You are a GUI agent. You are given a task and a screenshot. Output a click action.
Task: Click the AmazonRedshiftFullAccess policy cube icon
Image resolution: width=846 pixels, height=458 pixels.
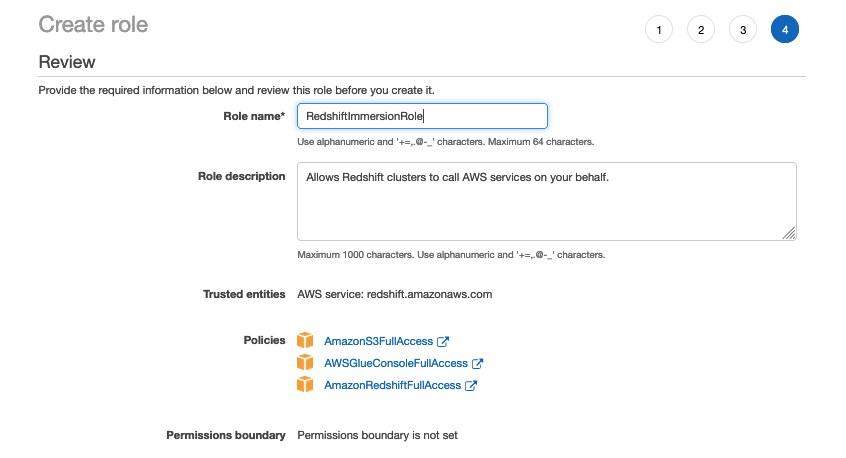pyautogui.click(x=305, y=385)
